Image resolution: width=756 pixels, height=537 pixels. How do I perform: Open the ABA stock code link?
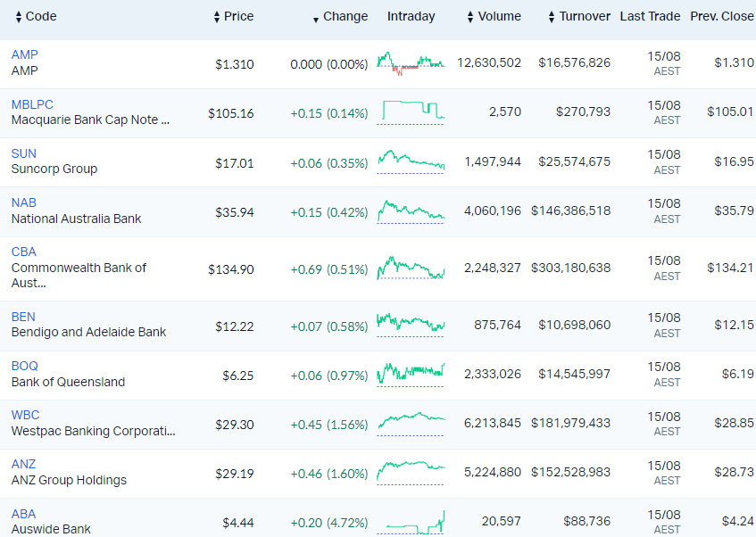[23, 514]
